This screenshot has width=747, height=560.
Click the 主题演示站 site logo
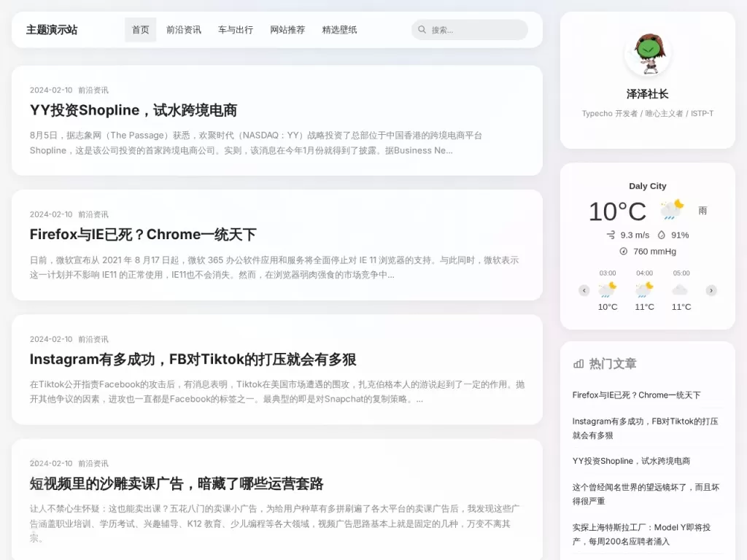tap(52, 30)
